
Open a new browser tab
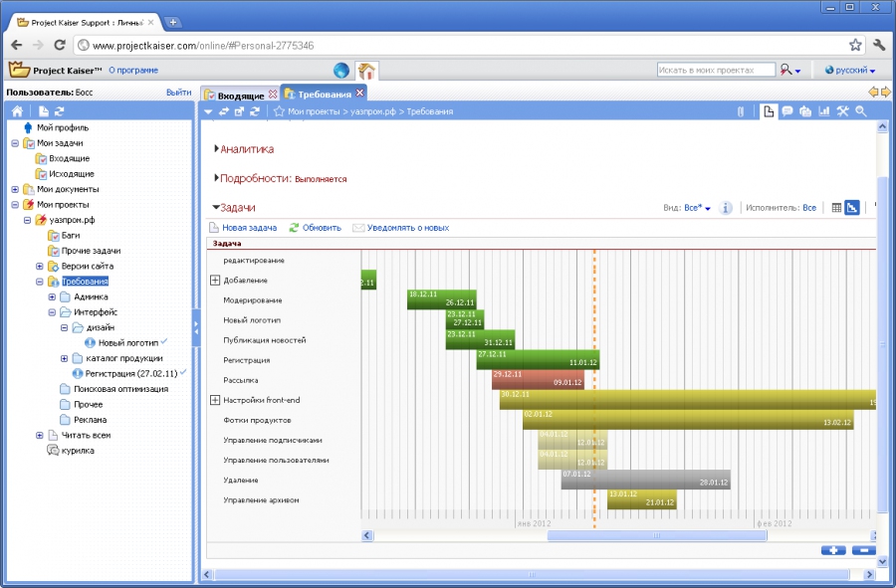tap(172, 22)
